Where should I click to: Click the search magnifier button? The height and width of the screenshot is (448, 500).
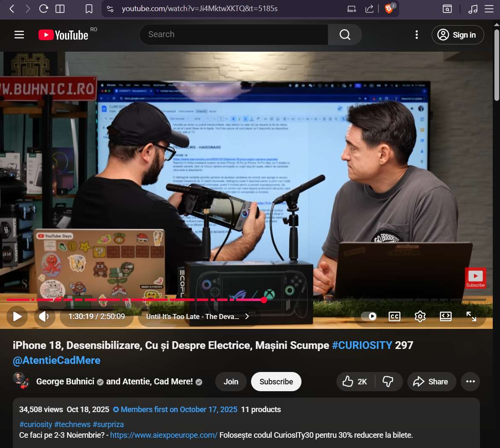click(345, 35)
